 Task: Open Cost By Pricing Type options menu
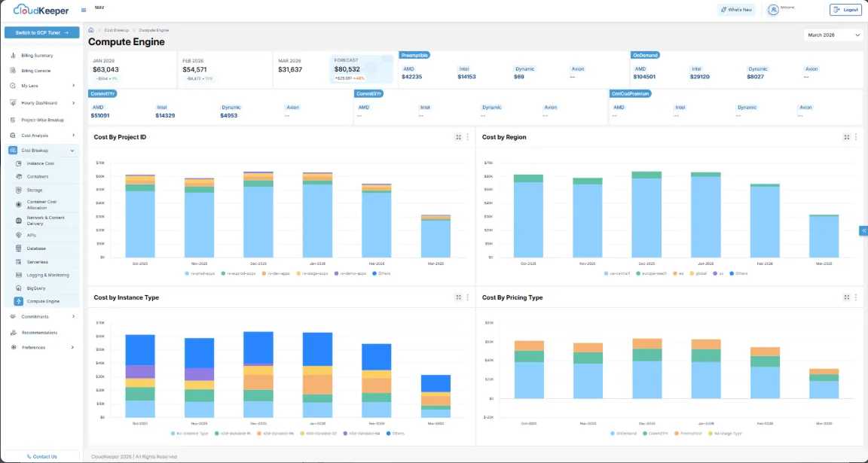point(856,297)
